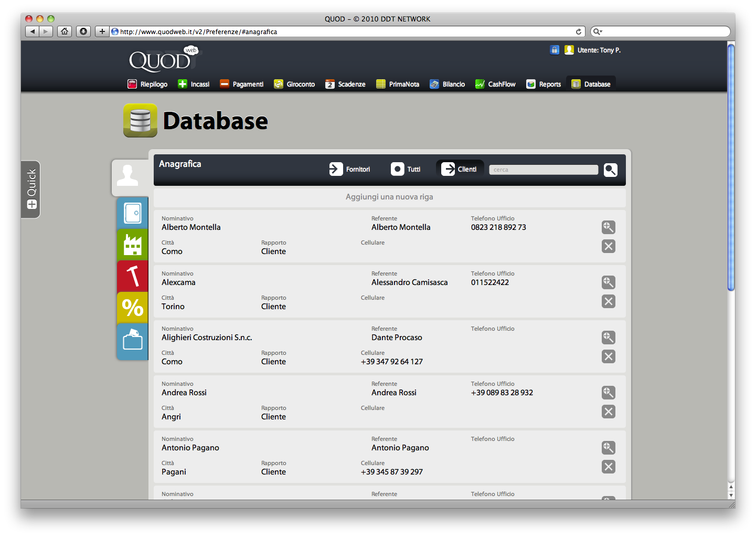
Task: Click Referente Alessandro Camisasca
Action: coord(410,282)
